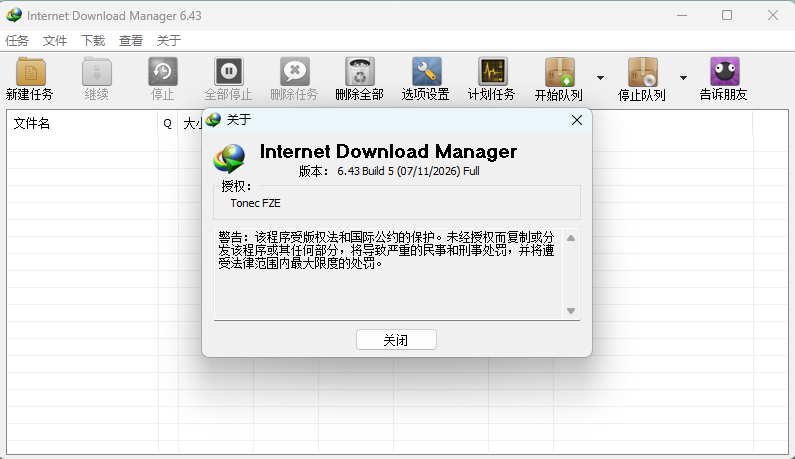Viewport: 795px width, 459px height.
Task: Click the 开始队列 (start queue) icon
Action: (559, 72)
